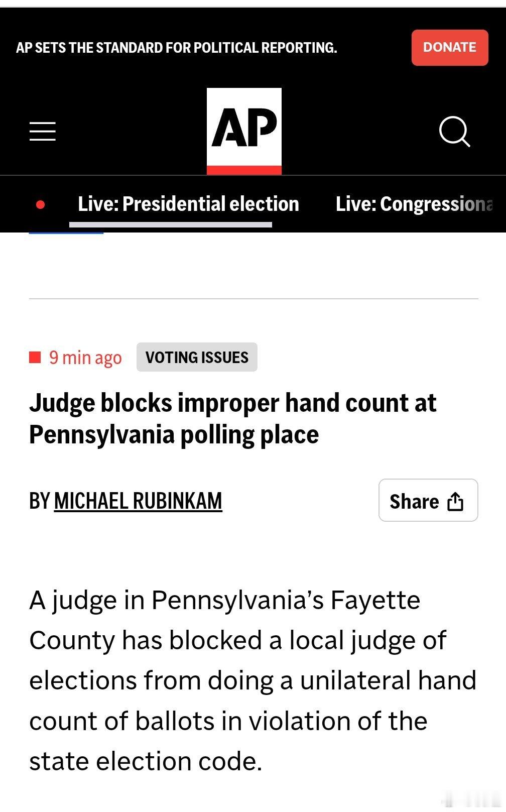Click the gray underline beneath Presidential election tab
Screen dimensions: 506x812
tap(171, 224)
